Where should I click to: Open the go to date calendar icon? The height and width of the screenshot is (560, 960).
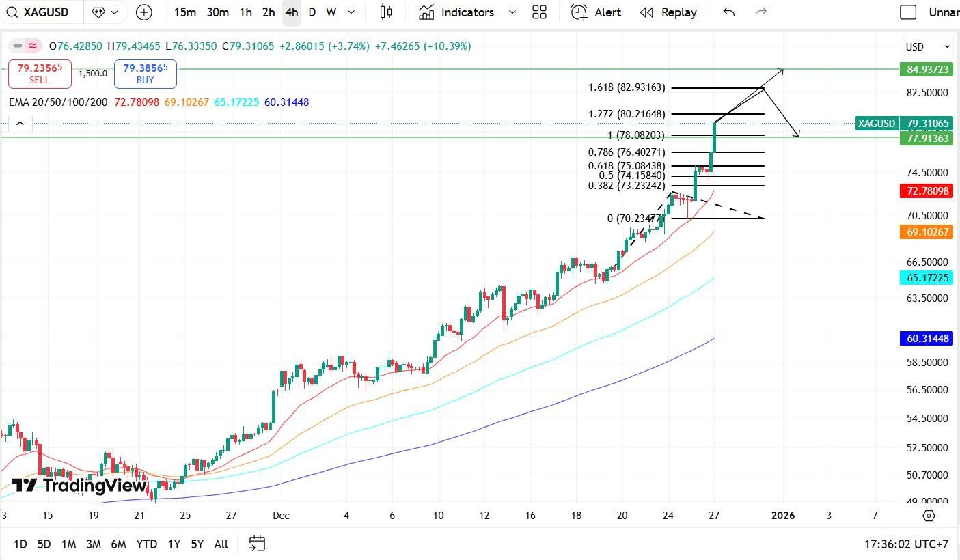pyautogui.click(x=257, y=544)
